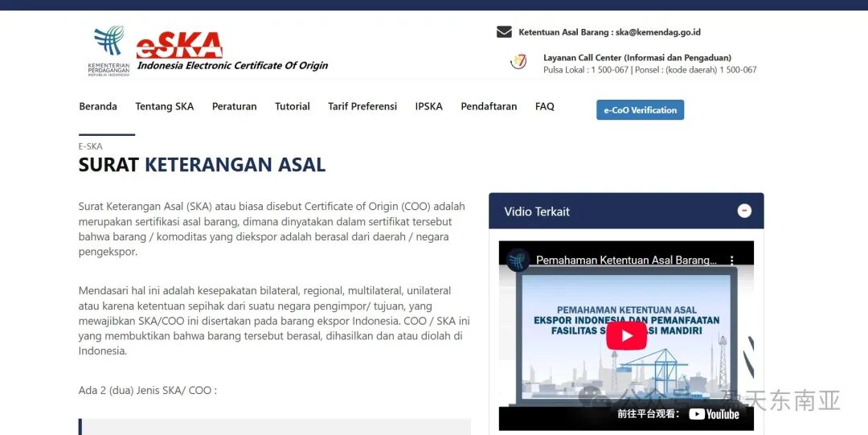Click the envelope email icon
The width and height of the screenshot is (868, 435).
(504, 32)
